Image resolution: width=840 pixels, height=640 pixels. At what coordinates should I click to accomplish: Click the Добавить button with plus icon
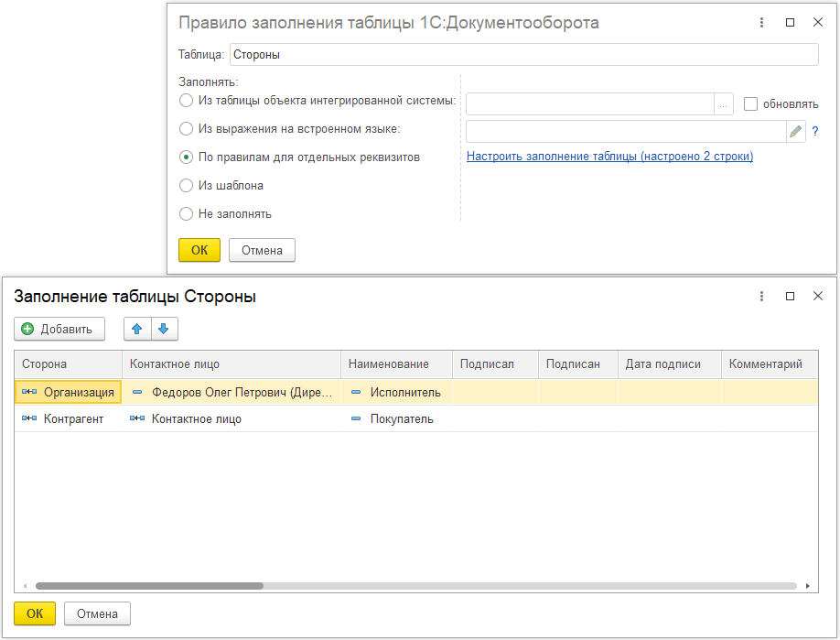59,329
